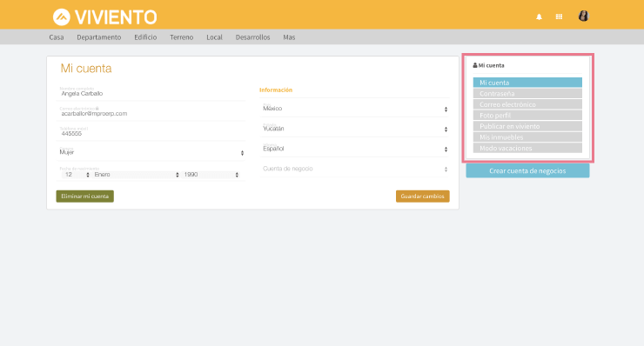Select Foto perfil in sidebar menu
Image resolution: width=644 pixels, height=346 pixels.
point(527,116)
